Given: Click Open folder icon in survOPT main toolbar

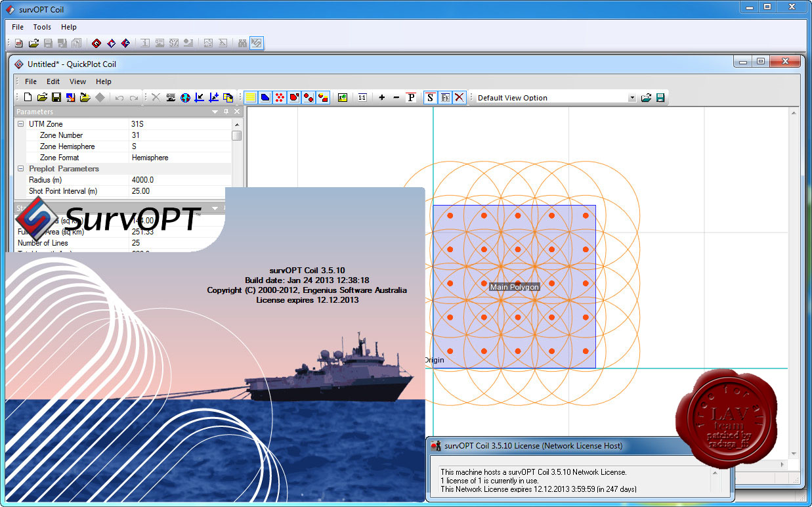Looking at the screenshot, I should tap(33, 43).
